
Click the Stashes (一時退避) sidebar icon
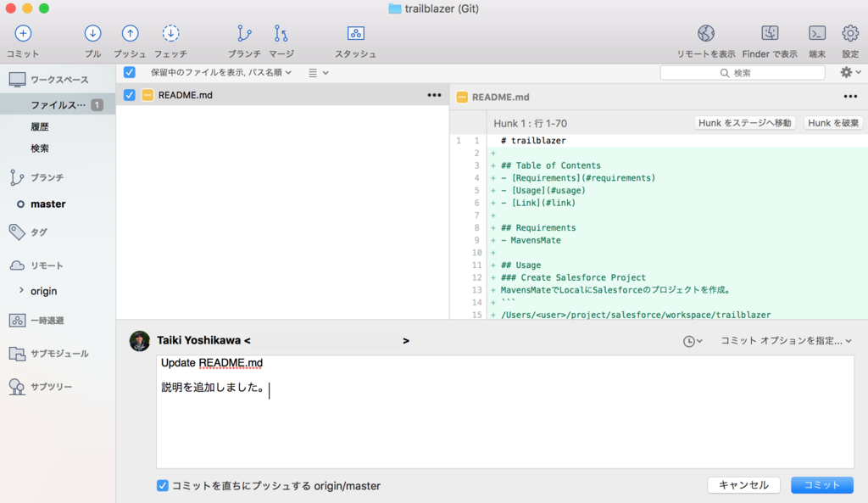[x=17, y=320]
